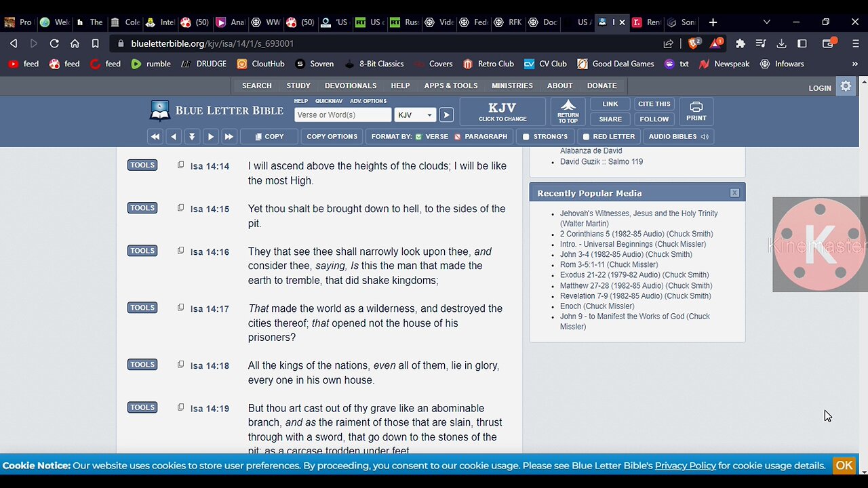The image size is (868, 488).
Task: Click the Share button
Action: click(x=610, y=119)
